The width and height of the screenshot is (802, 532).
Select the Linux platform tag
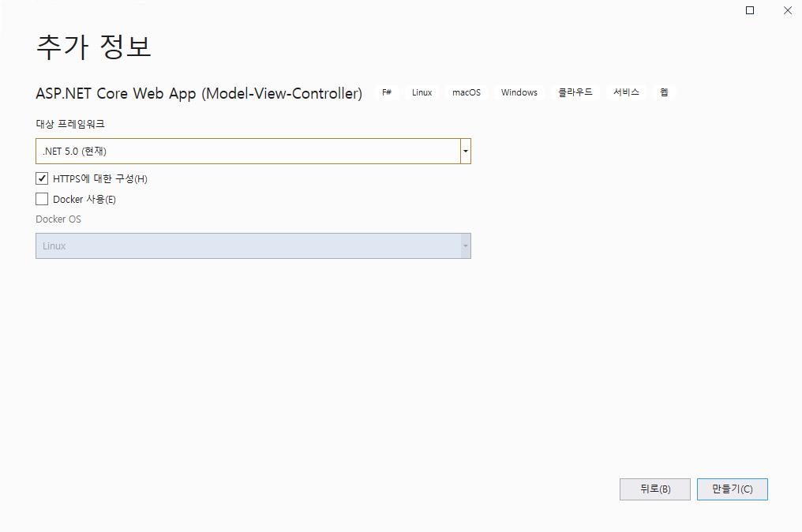tap(422, 92)
